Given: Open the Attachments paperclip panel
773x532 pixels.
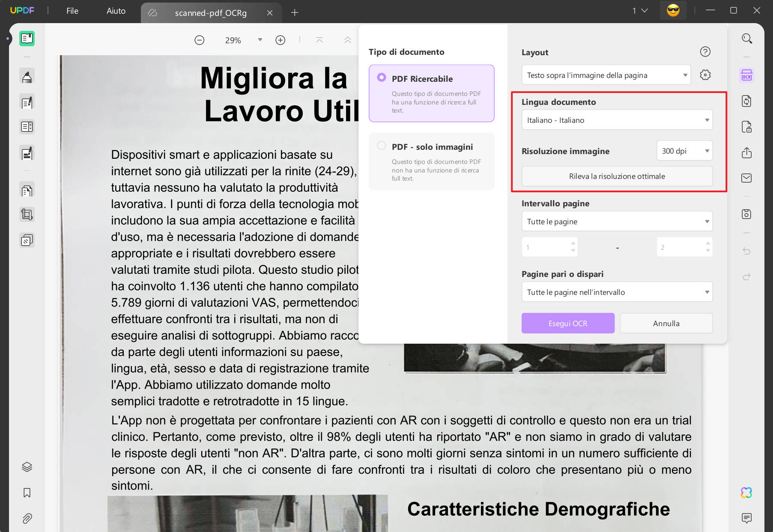Looking at the screenshot, I should (x=27, y=519).
